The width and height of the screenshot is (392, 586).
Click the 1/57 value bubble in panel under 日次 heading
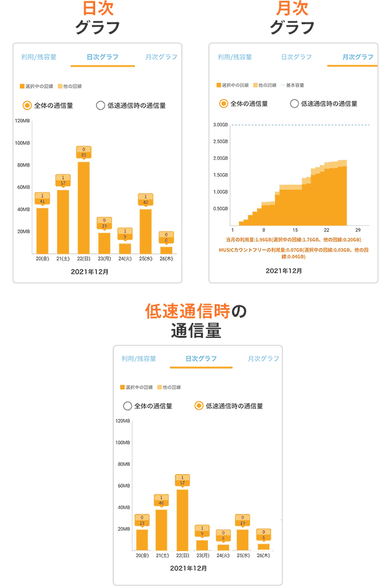coord(63,180)
